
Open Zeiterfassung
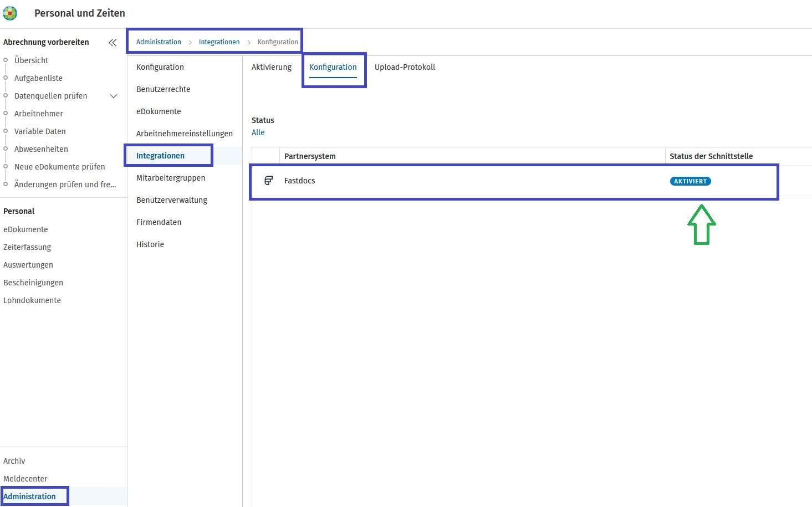coord(27,247)
